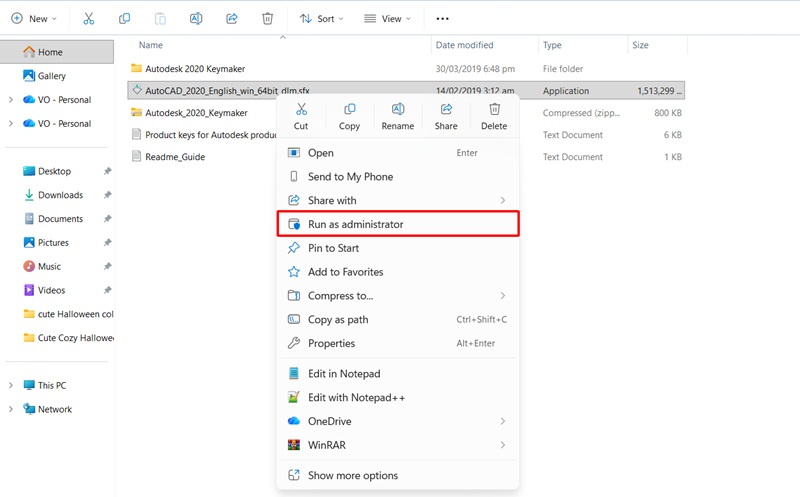Viewport: 800px width, 497px height.
Task: Open the View dropdown
Action: click(387, 19)
